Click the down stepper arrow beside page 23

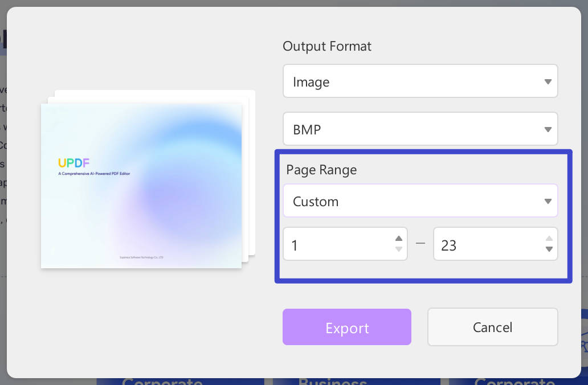coord(549,251)
